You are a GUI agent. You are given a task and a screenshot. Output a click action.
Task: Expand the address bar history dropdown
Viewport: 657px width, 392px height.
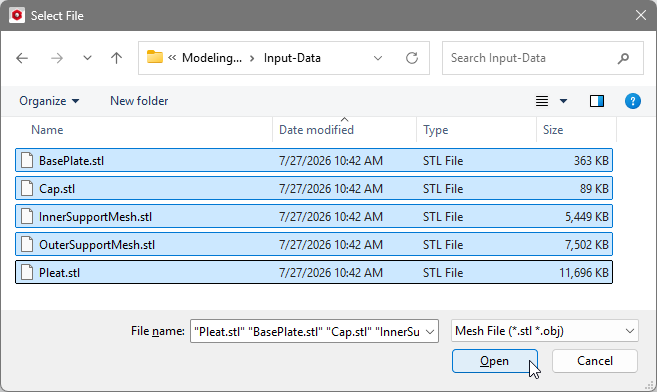(x=378, y=58)
